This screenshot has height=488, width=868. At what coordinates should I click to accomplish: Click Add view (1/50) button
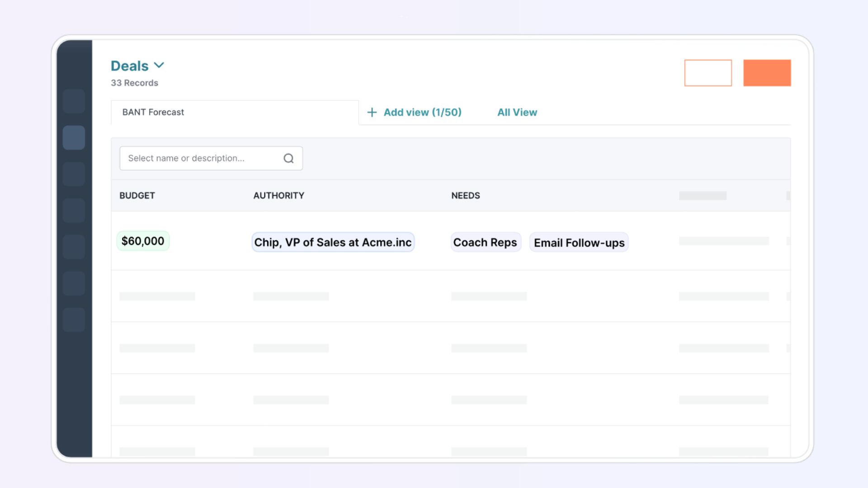click(x=422, y=112)
